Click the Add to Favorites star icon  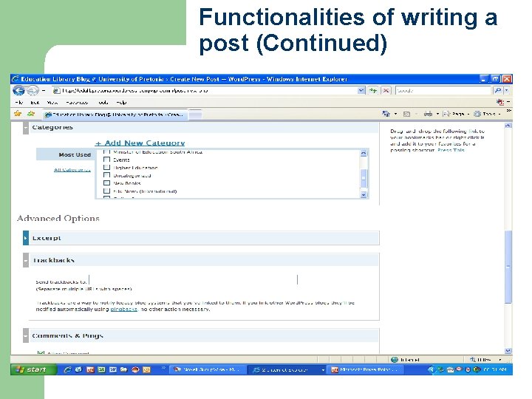[x=31, y=114]
